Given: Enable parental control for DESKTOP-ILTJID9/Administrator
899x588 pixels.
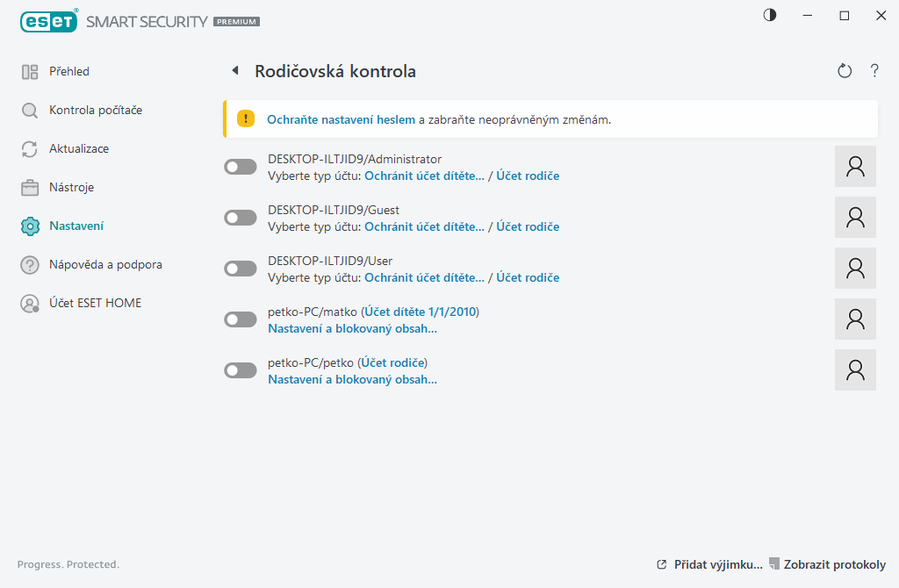Looking at the screenshot, I should point(240,166).
